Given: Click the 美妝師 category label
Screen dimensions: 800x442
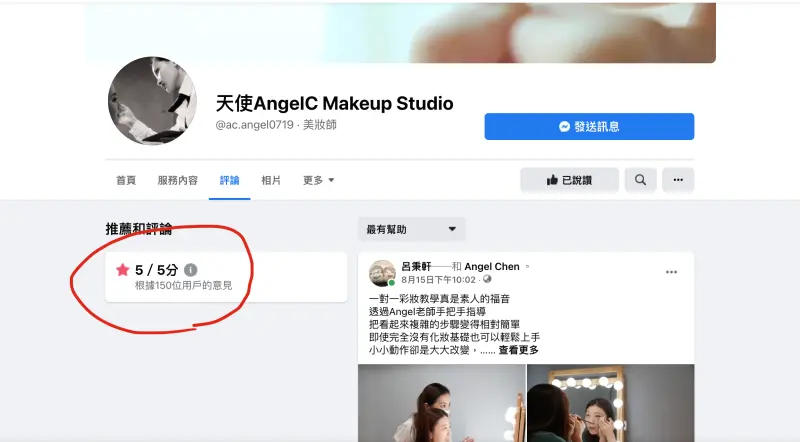Looking at the screenshot, I should point(320,125).
